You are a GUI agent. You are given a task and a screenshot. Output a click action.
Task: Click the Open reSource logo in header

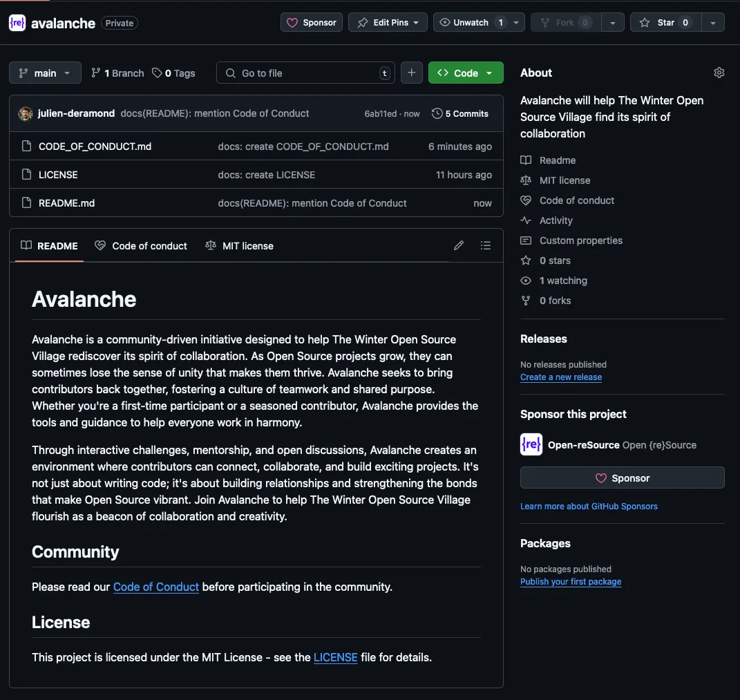coord(17,23)
